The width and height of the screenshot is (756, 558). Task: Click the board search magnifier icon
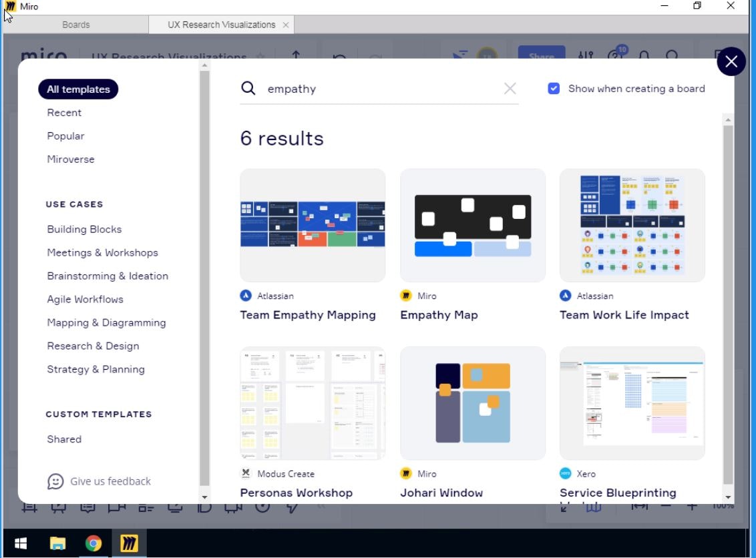click(x=672, y=55)
